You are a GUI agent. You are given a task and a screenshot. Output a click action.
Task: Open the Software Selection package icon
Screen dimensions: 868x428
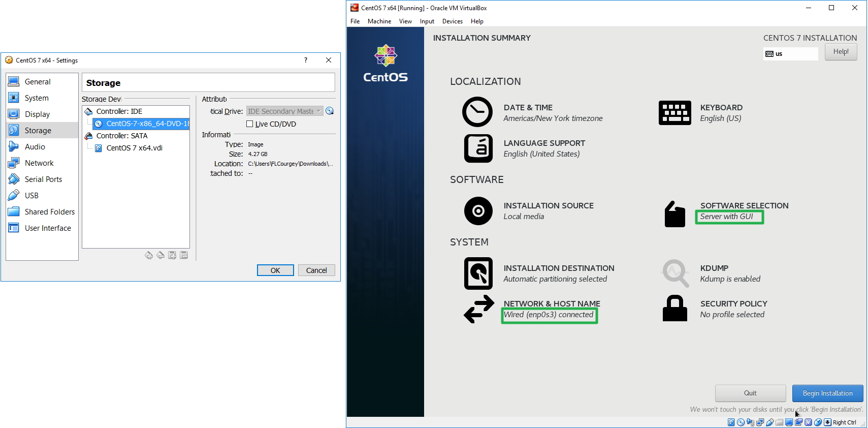[x=674, y=214]
